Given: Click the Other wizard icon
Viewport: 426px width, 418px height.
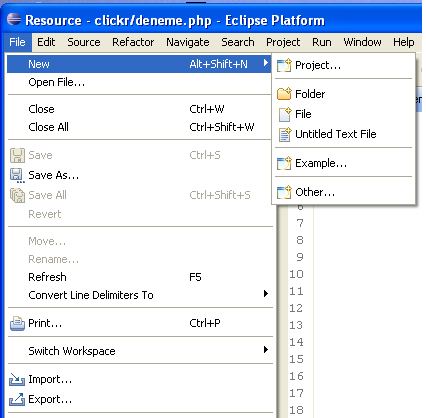Looking at the screenshot, I should [284, 192].
